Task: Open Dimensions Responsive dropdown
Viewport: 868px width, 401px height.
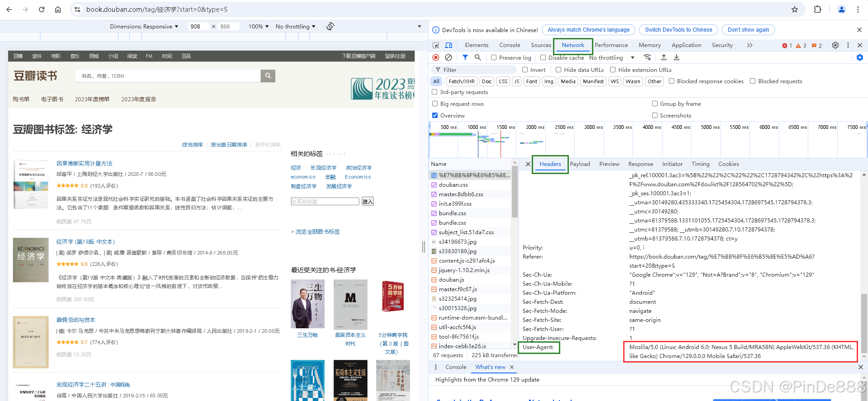Action: click(144, 26)
